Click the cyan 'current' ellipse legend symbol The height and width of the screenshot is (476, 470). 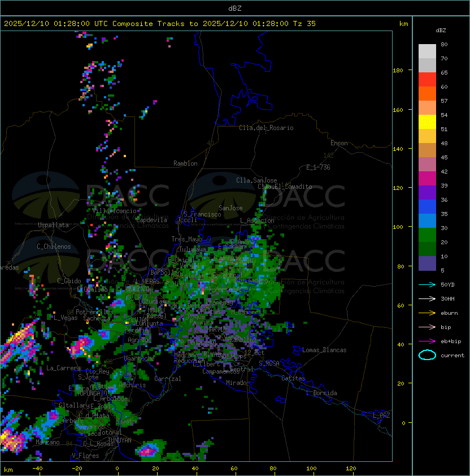pos(427,355)
